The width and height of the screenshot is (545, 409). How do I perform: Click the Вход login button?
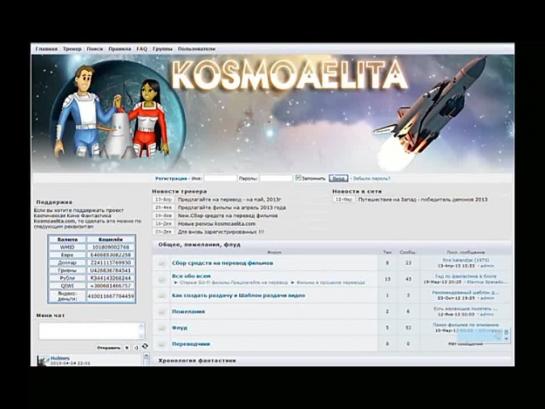(x=338, y=178)
